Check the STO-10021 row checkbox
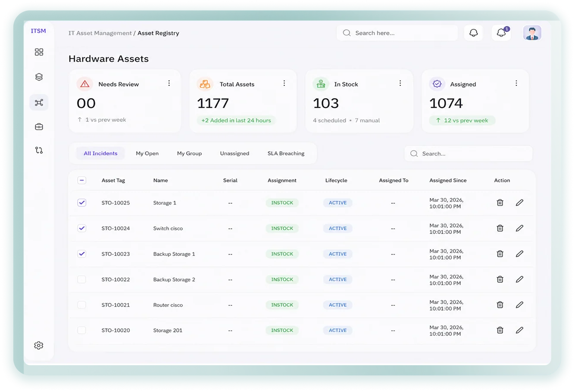Viewport: 575px width, 392px height. coord(81,305)
